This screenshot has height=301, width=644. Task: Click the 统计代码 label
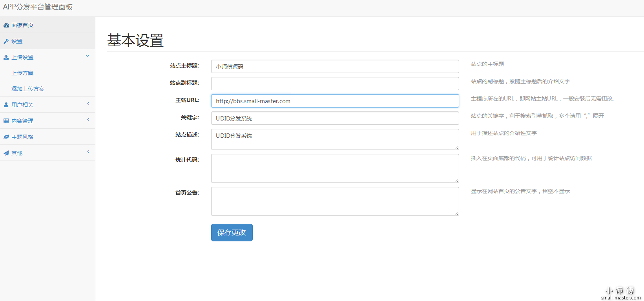click(x=187, y=160)
